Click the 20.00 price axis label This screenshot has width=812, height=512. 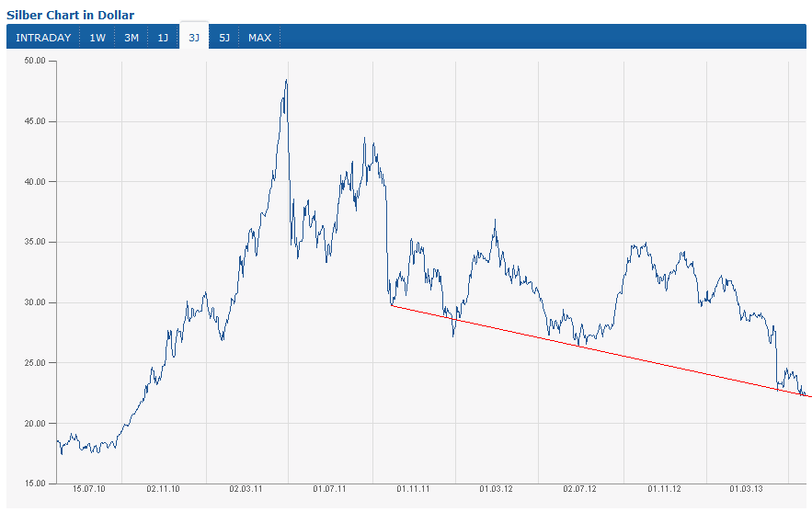[34, 423]
